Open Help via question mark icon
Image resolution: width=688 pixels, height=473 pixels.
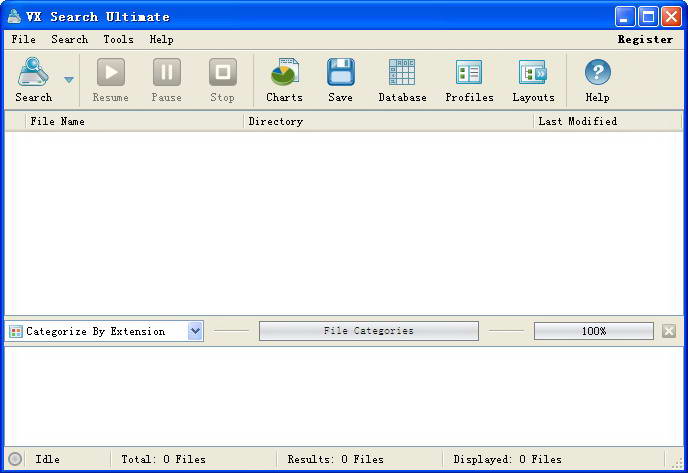click(x=597, y=80)
